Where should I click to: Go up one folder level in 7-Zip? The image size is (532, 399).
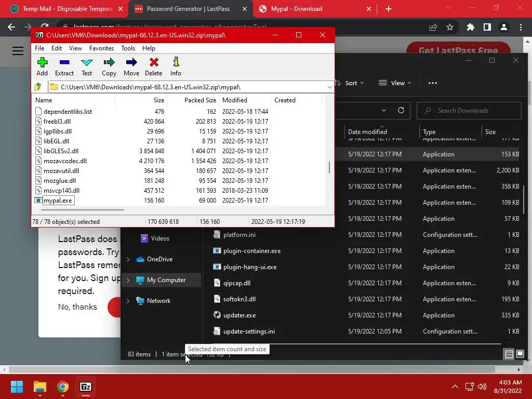click(38, 87)
